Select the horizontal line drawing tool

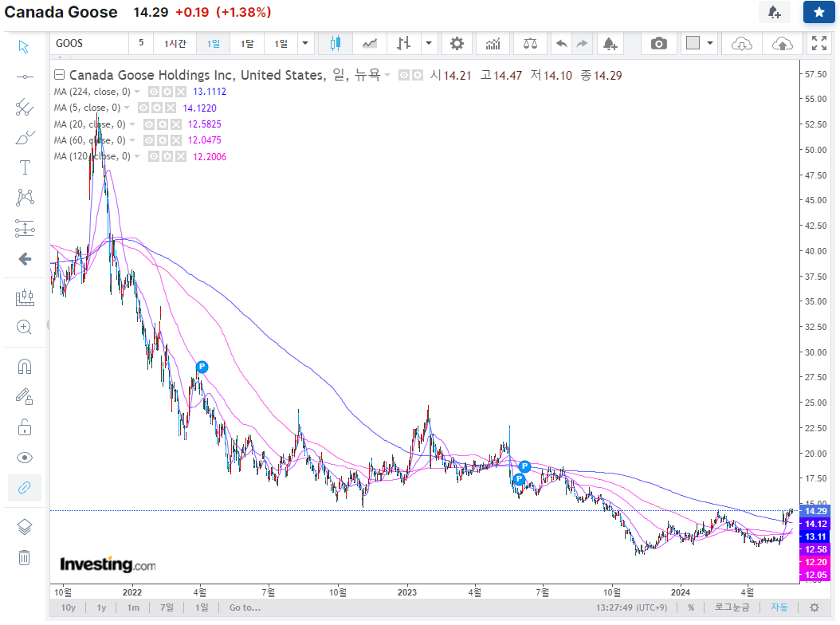click(x=25, y=77)
